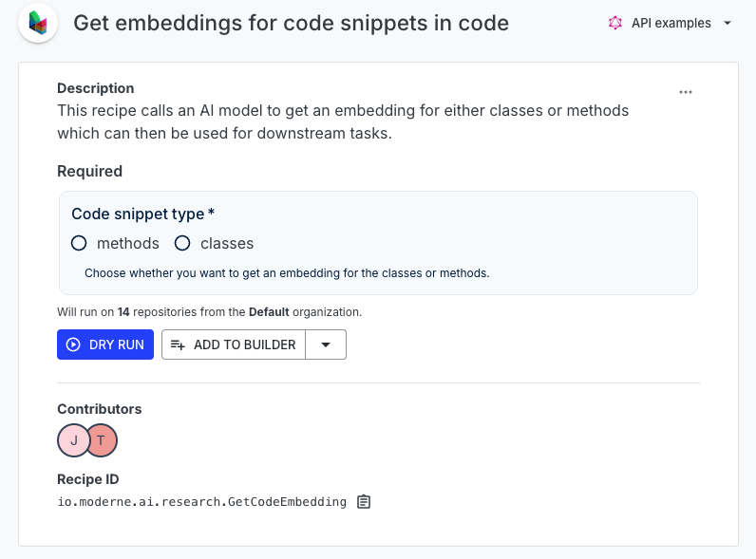
Task: Click the GraphQL icon beside API examples
Action: point(615,23)
